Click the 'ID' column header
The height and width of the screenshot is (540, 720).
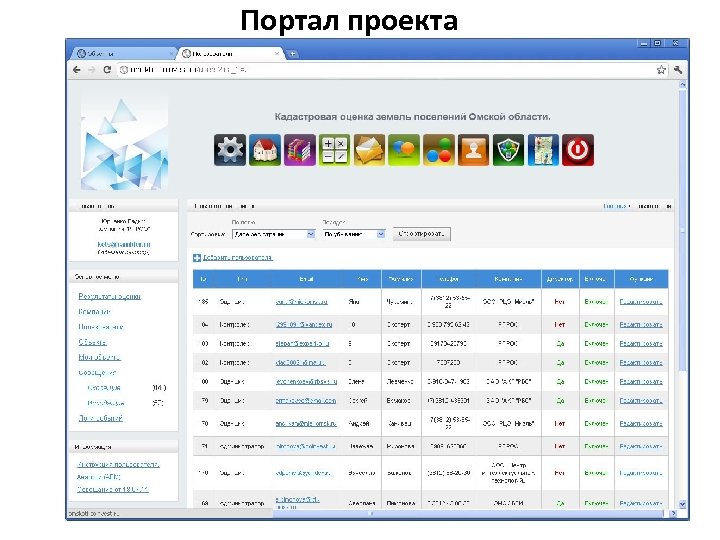pyautogui.click(x=203, y=279)
